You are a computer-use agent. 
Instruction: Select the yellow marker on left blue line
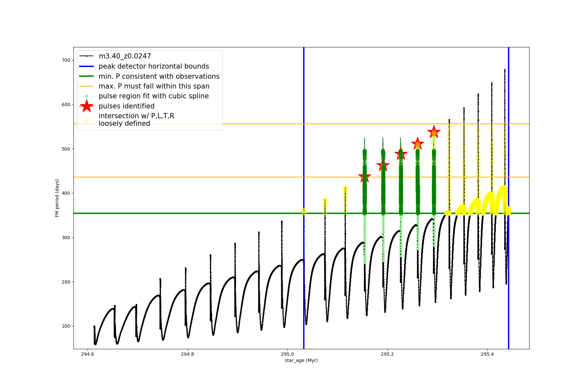304,211
